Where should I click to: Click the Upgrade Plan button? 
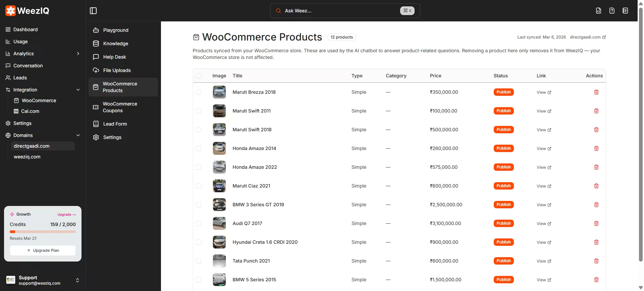pyautogui.click(x=43, y=250)
